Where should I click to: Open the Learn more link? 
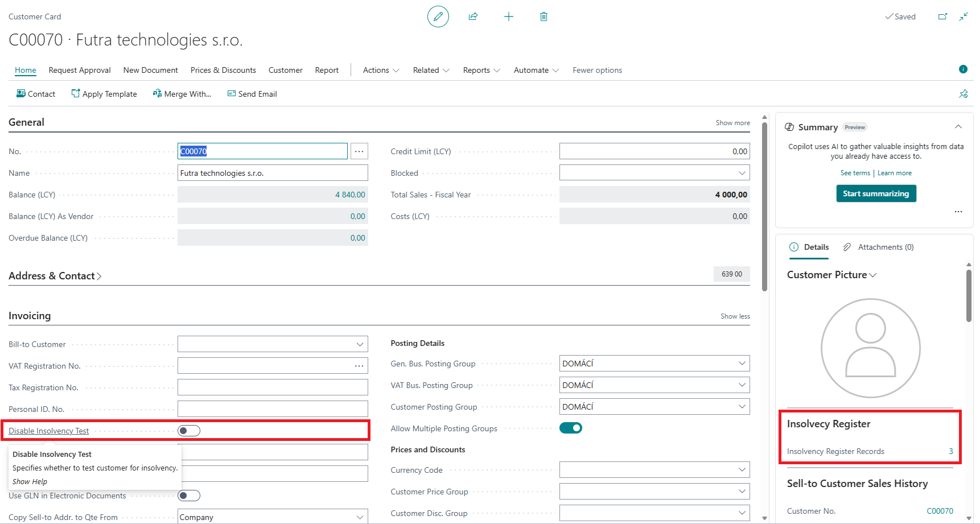coord(894,173)
